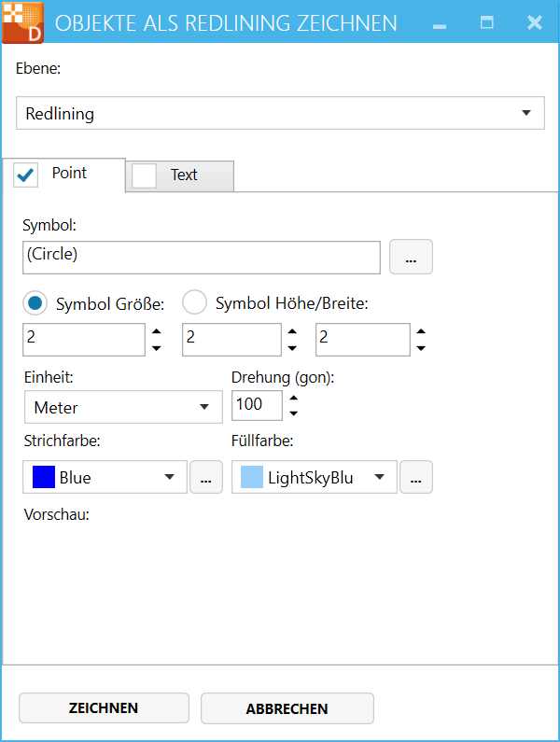Switch to the Text tab
The image size is (560, 742).
point(184,175)
